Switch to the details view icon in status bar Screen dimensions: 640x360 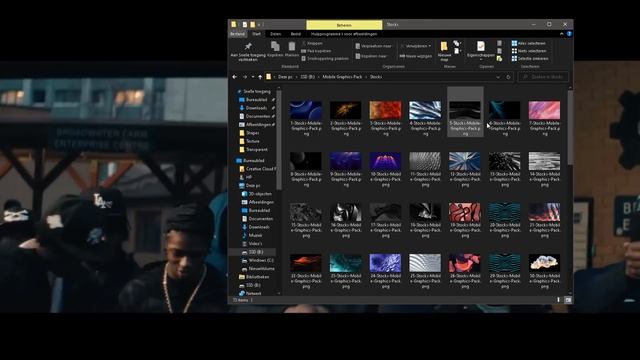pos(558,300)
